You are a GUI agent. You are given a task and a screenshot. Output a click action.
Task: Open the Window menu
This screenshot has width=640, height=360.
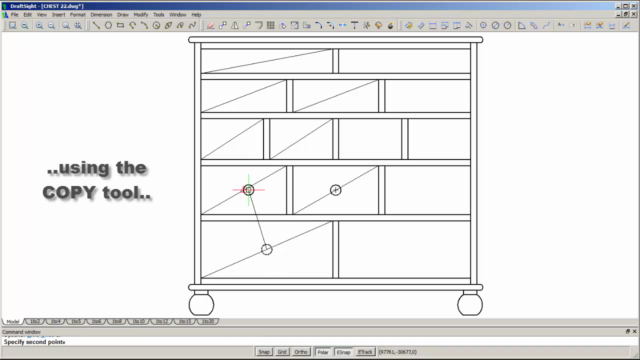click(x=178, y=15)
